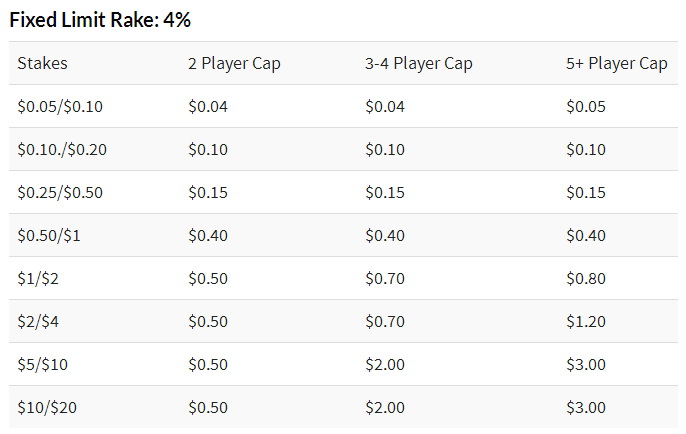Select the $0.50/$1 stakes cell
The width and height of the screenshot is (686, 434).
coord(49,235)
